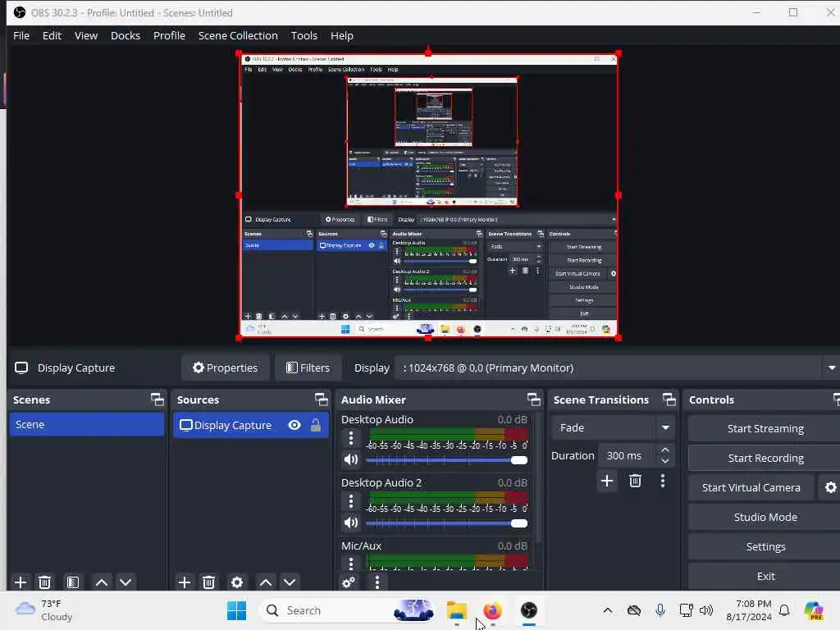The image size is (840, 630).
Task: Toggle Display Capture visibility eye
Action: pyautogui.click(x=294, y=425)
